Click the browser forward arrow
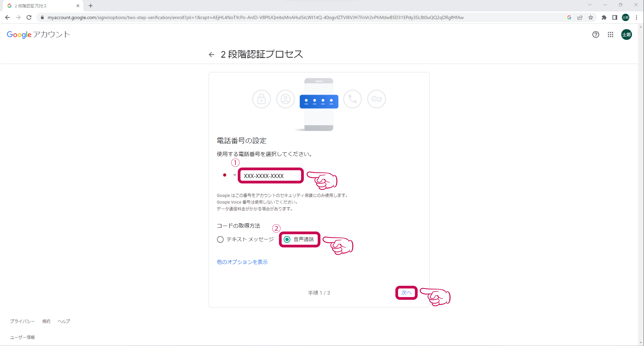Viewport: 644px width, 346px height. coord(18,17)
